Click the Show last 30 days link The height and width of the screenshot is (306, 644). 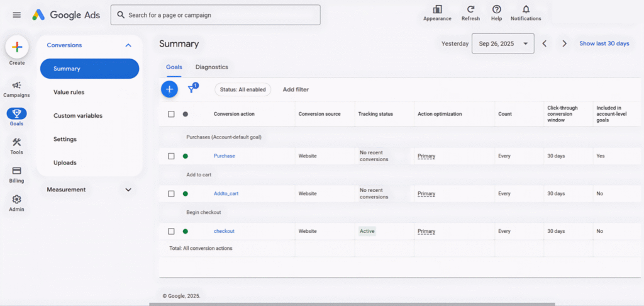click(x=604, y=43)
